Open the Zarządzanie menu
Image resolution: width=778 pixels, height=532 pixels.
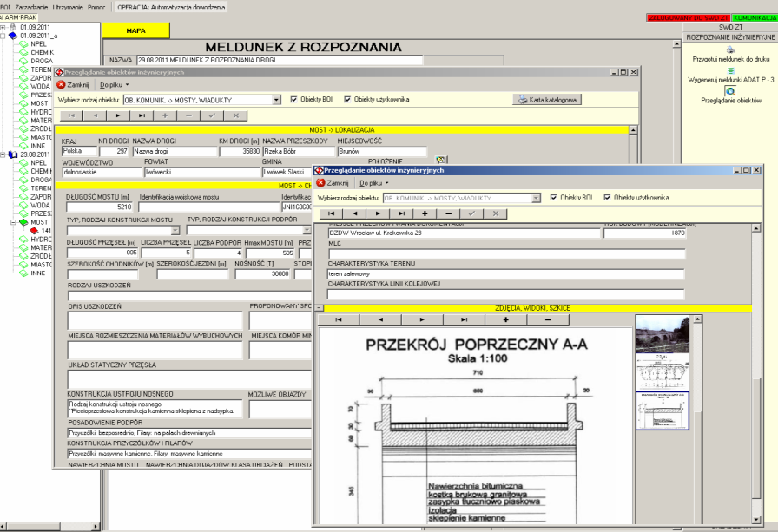[31, 7]
